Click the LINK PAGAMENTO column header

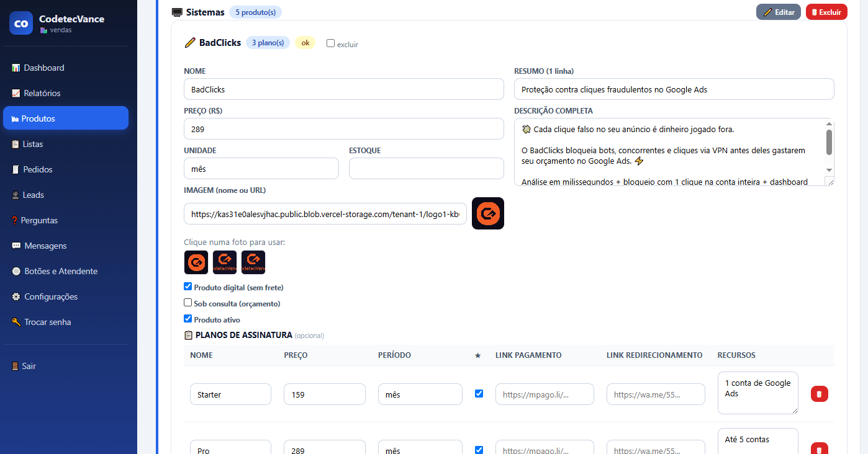(528, 355)
